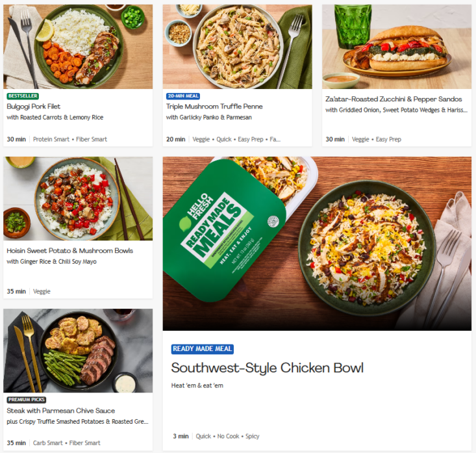Open the Bulgogi Pork Filet meal photo
This screenshot has height=453, width=476.
point(78,47)
